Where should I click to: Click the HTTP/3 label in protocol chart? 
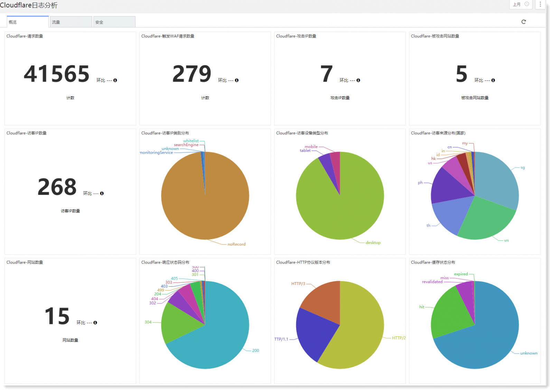(x=298, y=284)
